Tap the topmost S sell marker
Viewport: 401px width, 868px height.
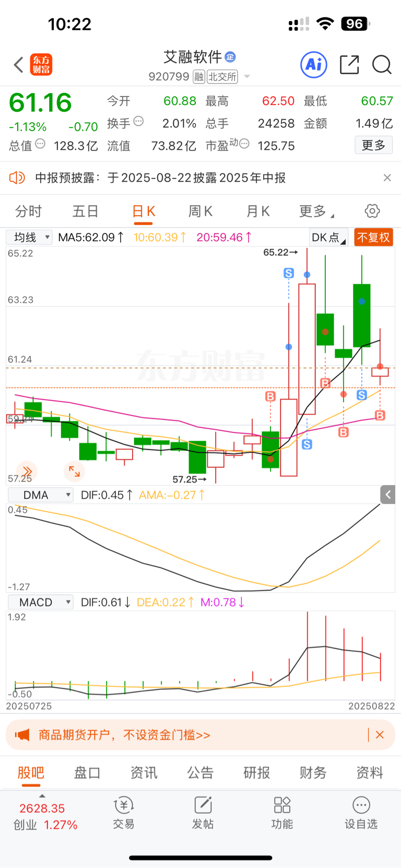pos(289,273)
